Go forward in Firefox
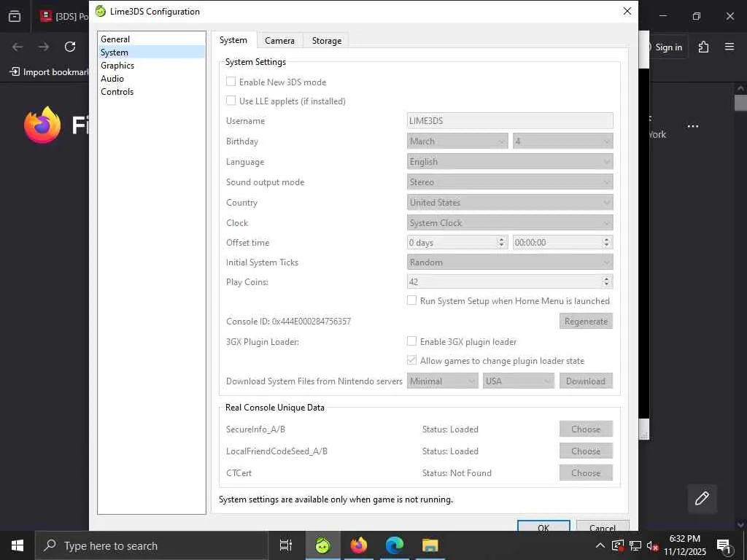This screenshot has height=560, width=747. tap(44, 47)
